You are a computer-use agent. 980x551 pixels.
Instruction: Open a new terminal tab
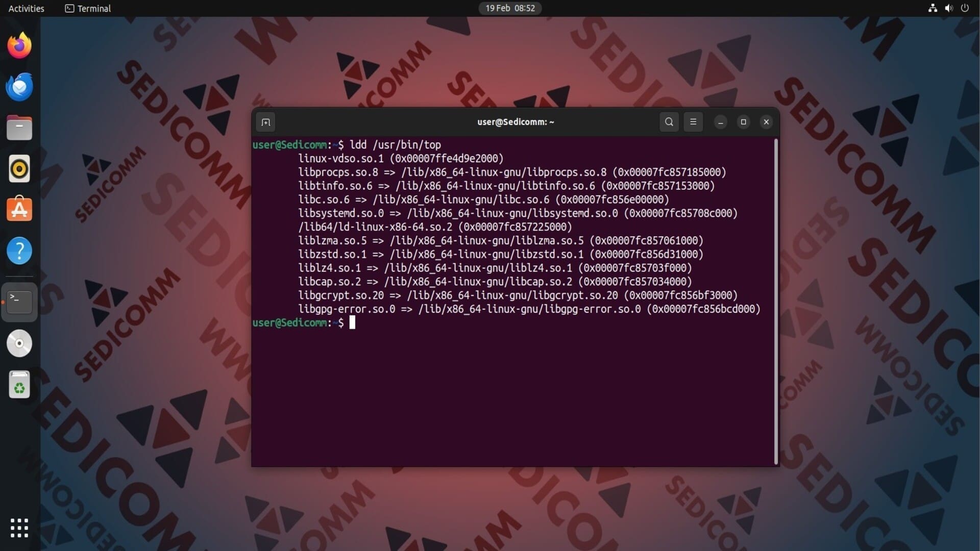(x=265, y=122)
